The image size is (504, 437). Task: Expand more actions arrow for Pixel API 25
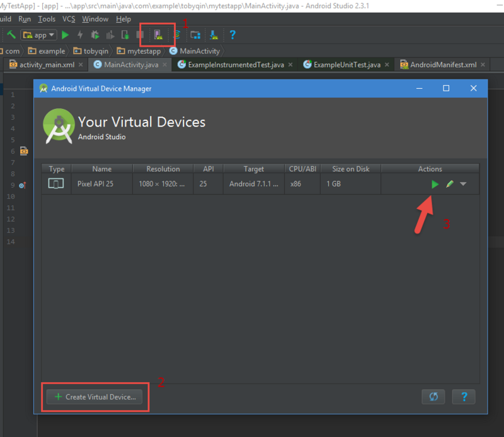click(463, 184)
